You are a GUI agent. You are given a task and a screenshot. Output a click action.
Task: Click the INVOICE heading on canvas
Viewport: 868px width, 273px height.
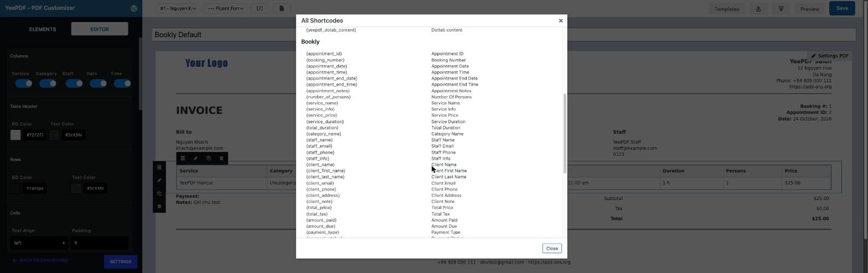pos(199,111)
